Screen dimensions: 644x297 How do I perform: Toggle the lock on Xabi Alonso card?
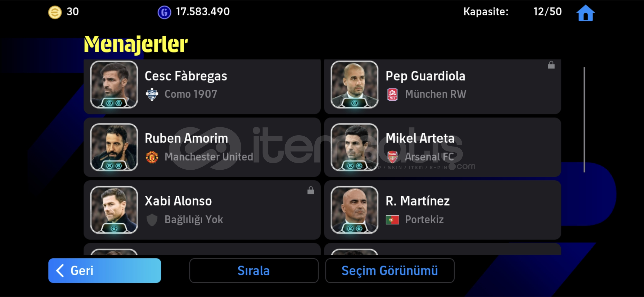coord(311,190)
